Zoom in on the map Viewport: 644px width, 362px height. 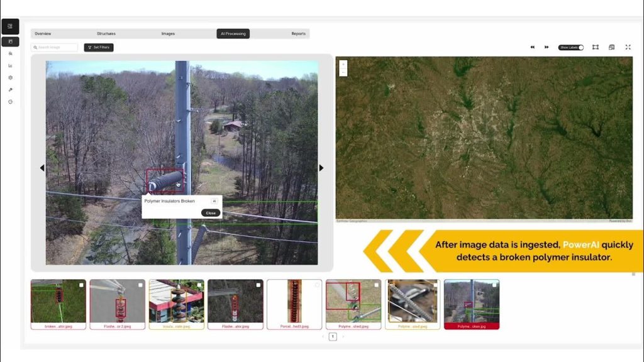[343, 64]
